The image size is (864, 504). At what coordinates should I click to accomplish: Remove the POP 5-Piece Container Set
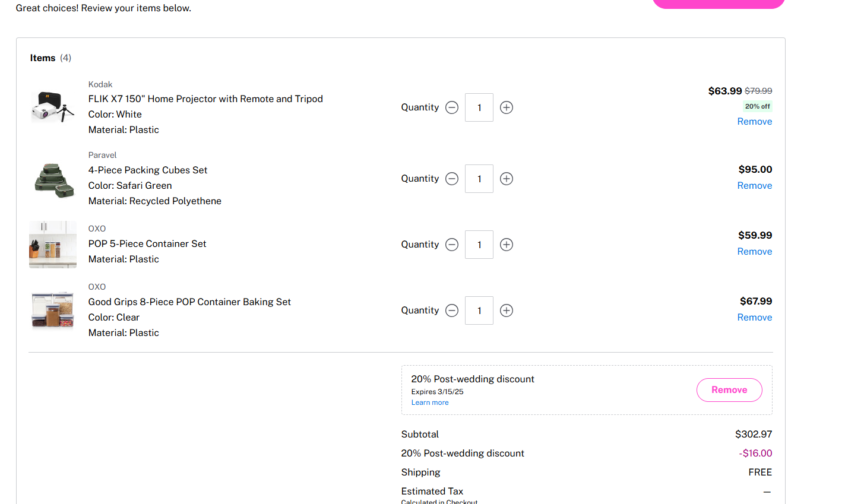[x=755, y=251]
